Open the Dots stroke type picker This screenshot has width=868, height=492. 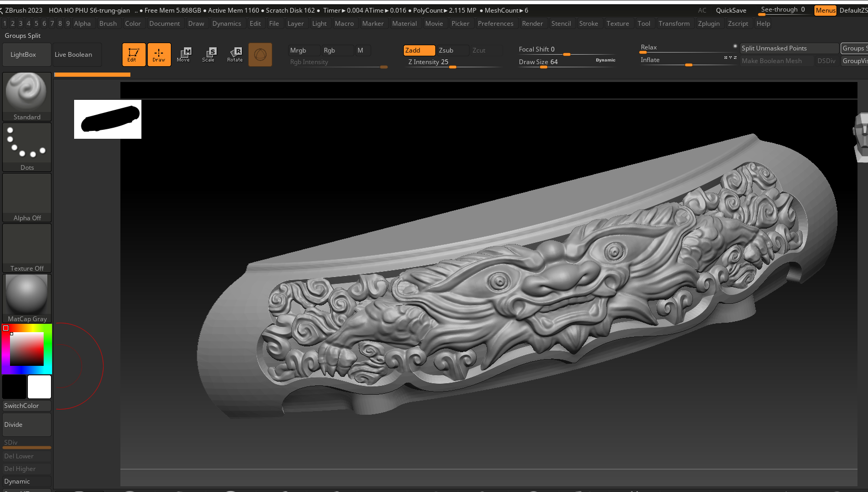[x=27, y=147]
